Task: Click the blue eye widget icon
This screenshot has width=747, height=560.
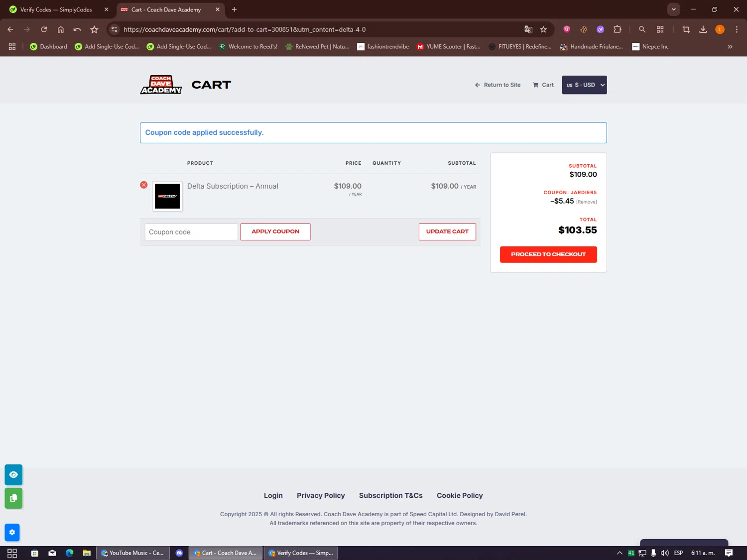Action: click(x=13, y=475)
